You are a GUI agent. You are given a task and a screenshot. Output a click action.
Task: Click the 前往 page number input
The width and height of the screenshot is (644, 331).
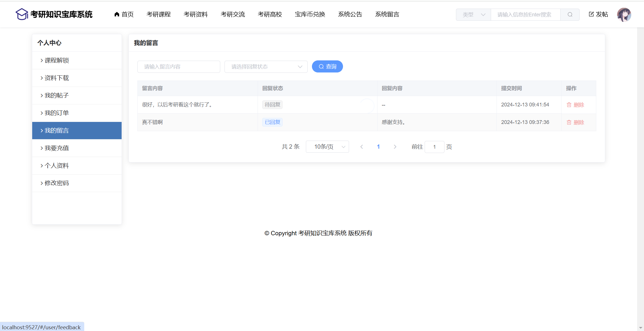(x=434, y=147)
